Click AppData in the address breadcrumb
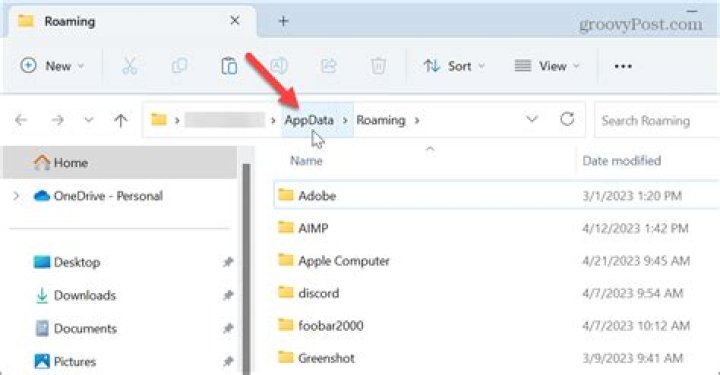Image resolution: width=720 pixels, height=375 pixels. pyautogui.click(x=309, y=120)
